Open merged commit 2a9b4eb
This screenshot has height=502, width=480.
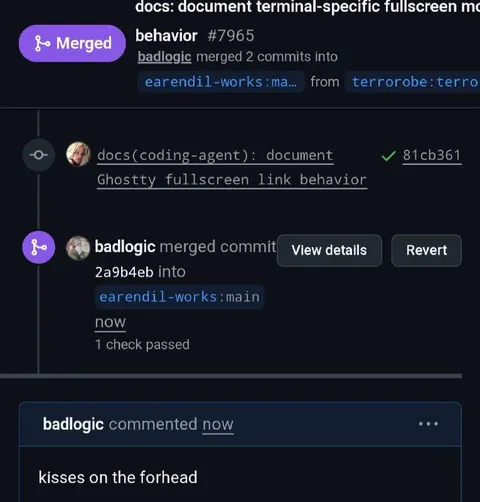pyautogui.click(x=124, y=272)
